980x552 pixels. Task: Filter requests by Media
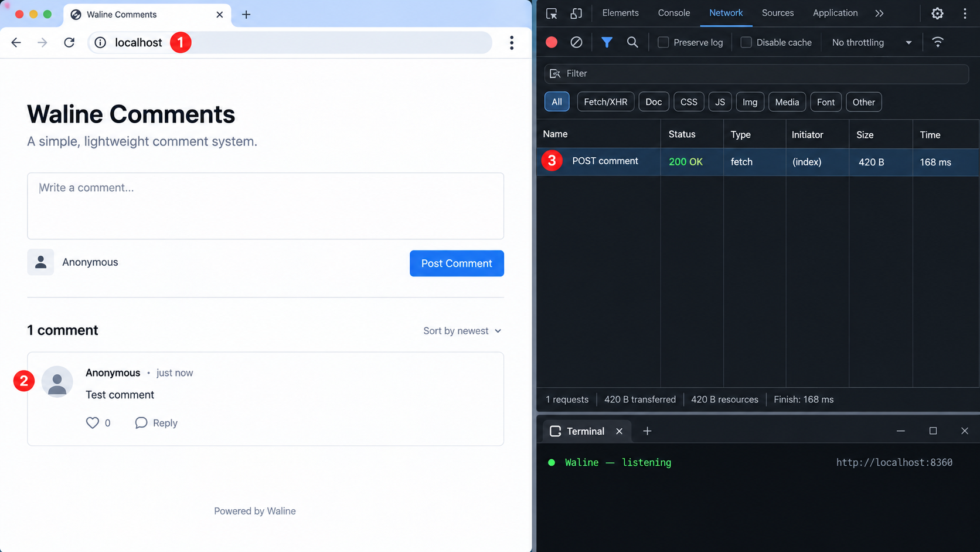point(787,102)
